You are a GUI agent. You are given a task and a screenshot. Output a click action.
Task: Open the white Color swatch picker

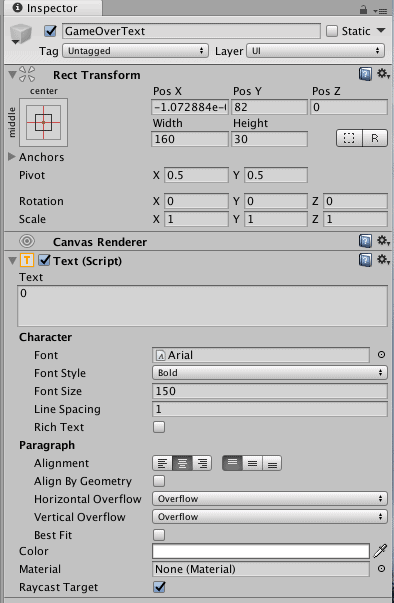(x=261, y=551)
